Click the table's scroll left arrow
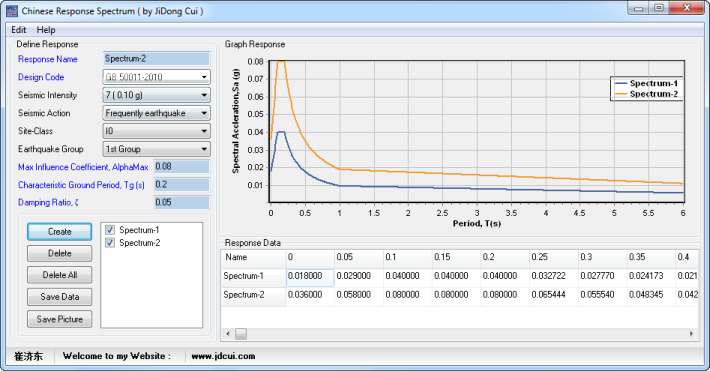 [228, 334]
